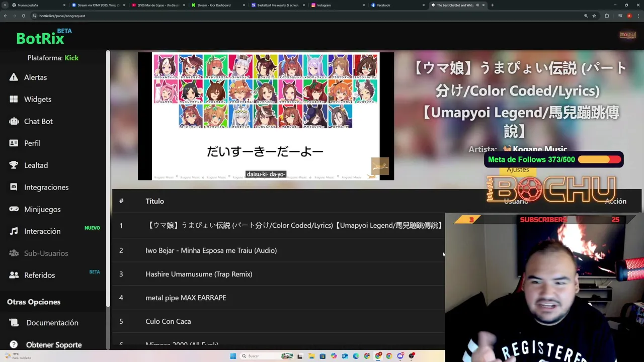
Task: Click the Umapyoi Legend video player
Action: [266, 116]
